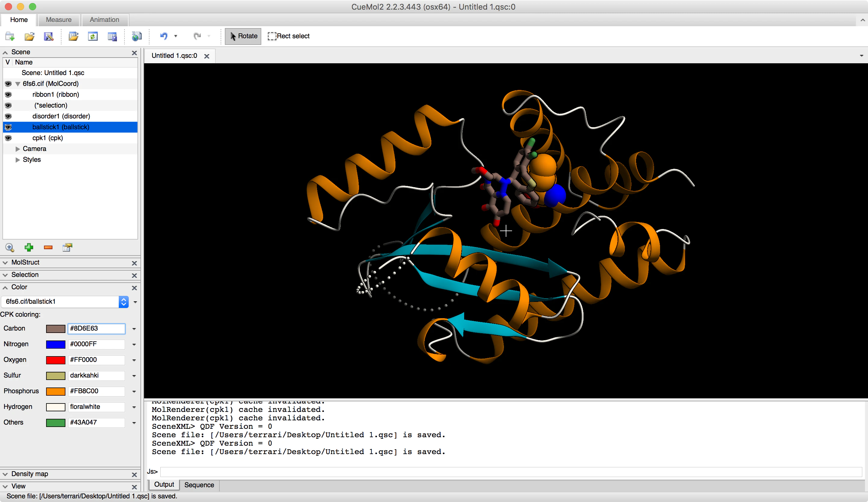Expand the MolStruct panel
The width and height of the screenshot is (868, 502).
5,262
